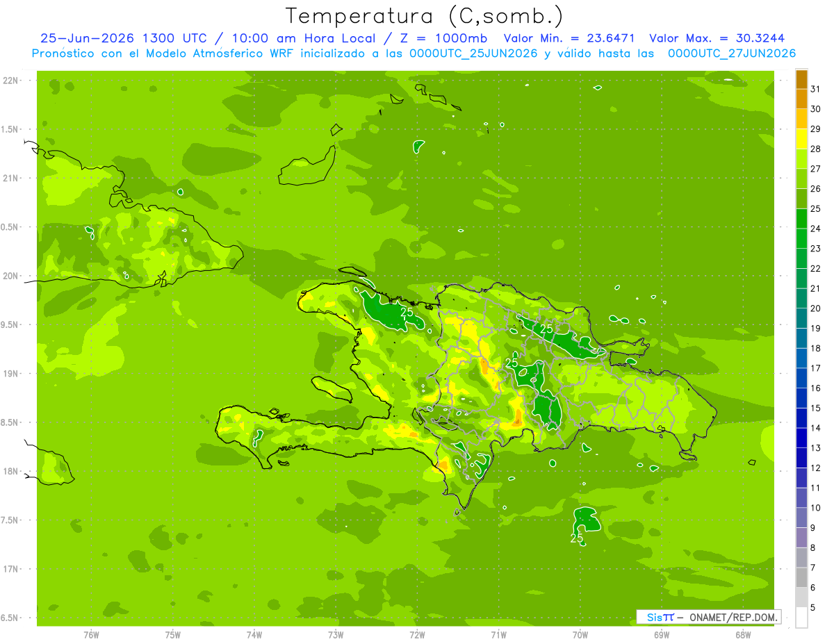Pick the blue swatch between 16 and 17

click(801, 379)
